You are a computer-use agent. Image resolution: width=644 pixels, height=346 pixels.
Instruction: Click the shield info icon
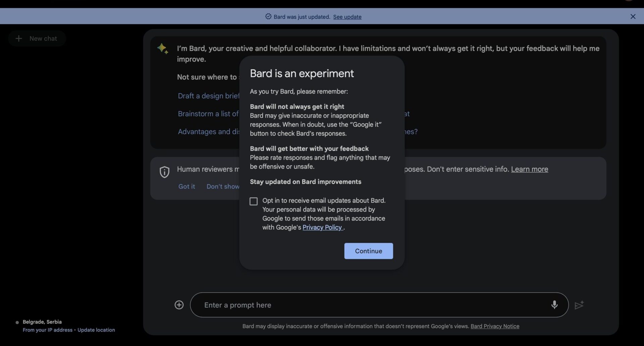(164, 172)
